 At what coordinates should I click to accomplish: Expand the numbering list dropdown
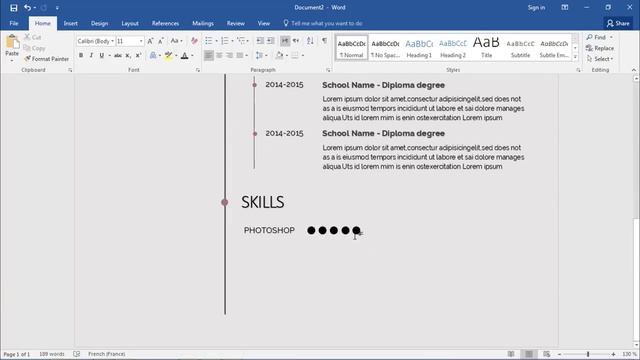point(232,41)
